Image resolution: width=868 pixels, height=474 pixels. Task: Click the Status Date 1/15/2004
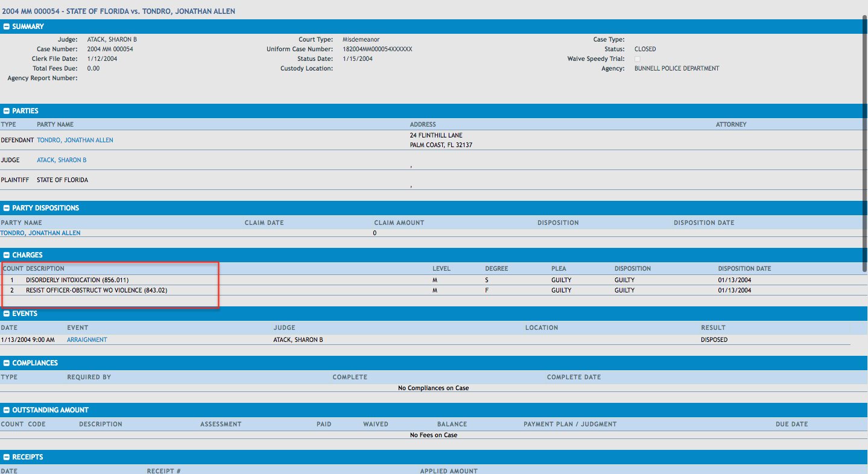[358, 58]
